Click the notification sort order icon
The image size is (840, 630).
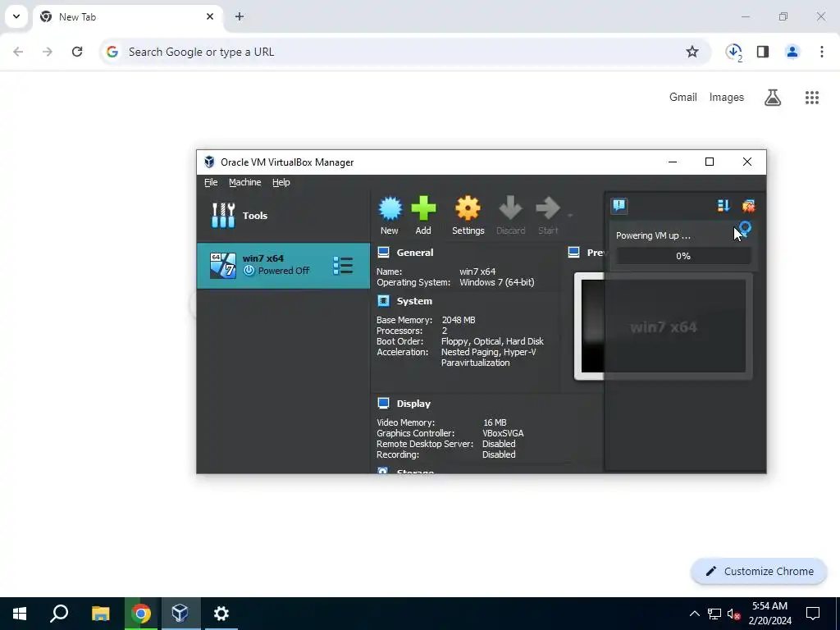(x=724, y=206)
